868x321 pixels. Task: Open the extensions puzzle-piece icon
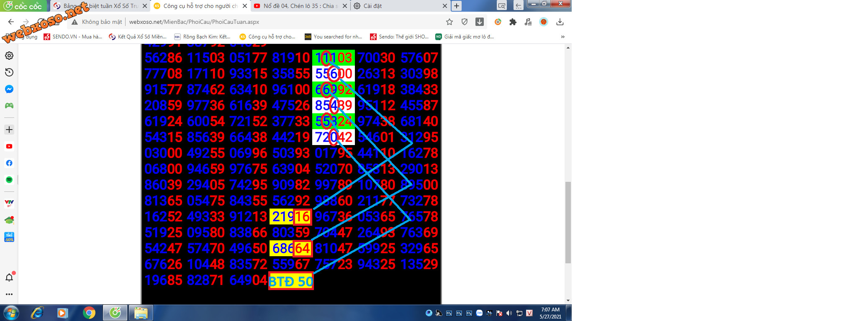[513, 22]
